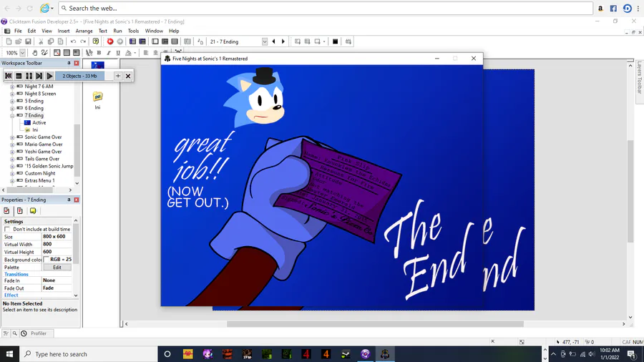The image size is (644, 362).
Task: Click the Virtual Width value field
Action: (x=57, y=244)
